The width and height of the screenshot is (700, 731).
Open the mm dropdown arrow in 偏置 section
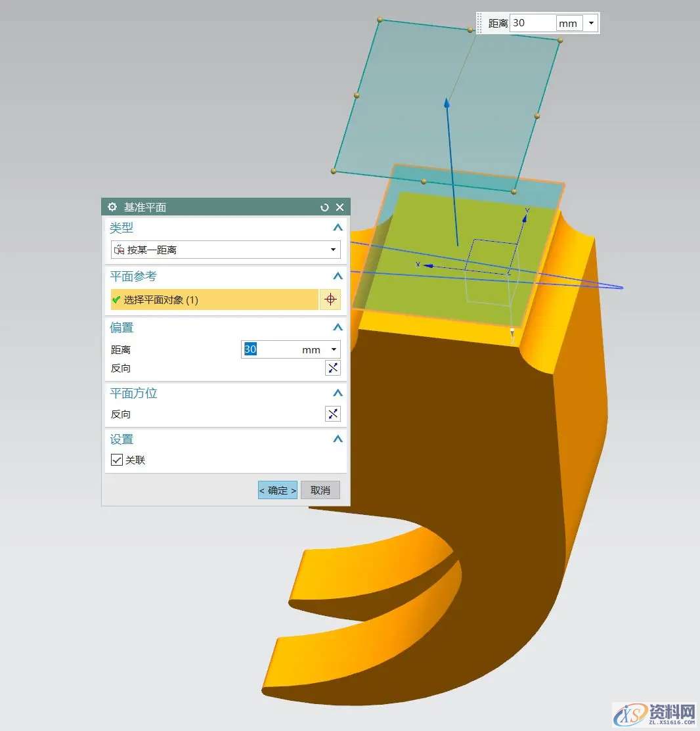(334, 349)
